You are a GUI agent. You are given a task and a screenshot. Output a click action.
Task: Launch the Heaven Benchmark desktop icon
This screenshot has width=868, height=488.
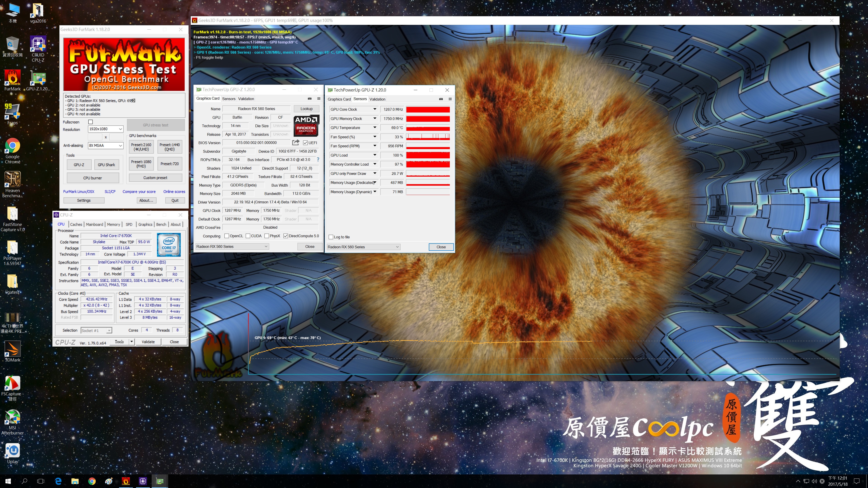pyautogui.click(x=12, y=185)
